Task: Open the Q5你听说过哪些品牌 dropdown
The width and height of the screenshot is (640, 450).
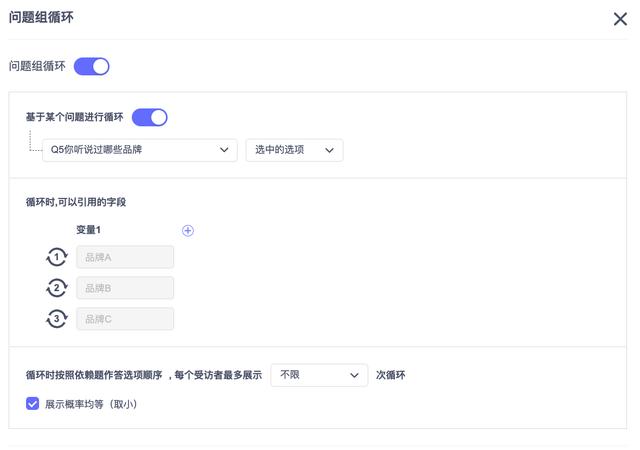Action: point(140,150)
